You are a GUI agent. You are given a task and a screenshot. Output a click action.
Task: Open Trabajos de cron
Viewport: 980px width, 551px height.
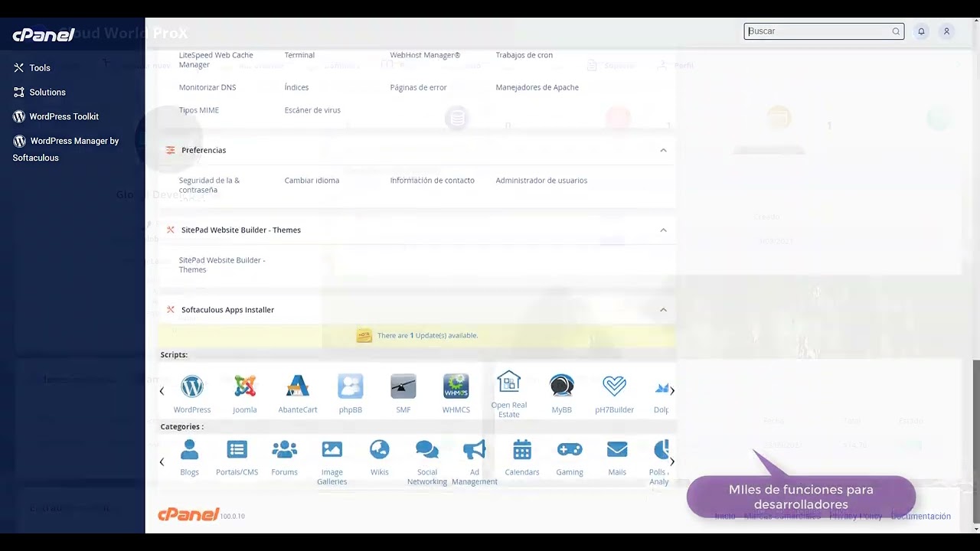pyautogui.click(x=524, y=55)
